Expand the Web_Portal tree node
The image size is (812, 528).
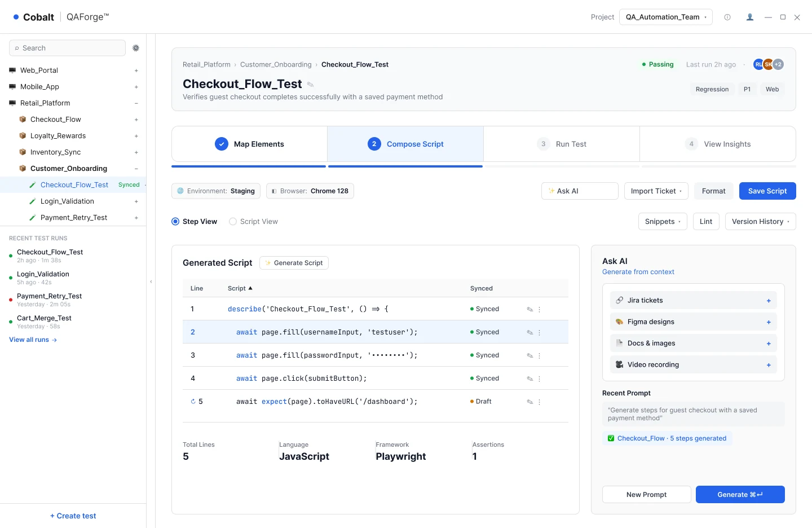(136, 71)
